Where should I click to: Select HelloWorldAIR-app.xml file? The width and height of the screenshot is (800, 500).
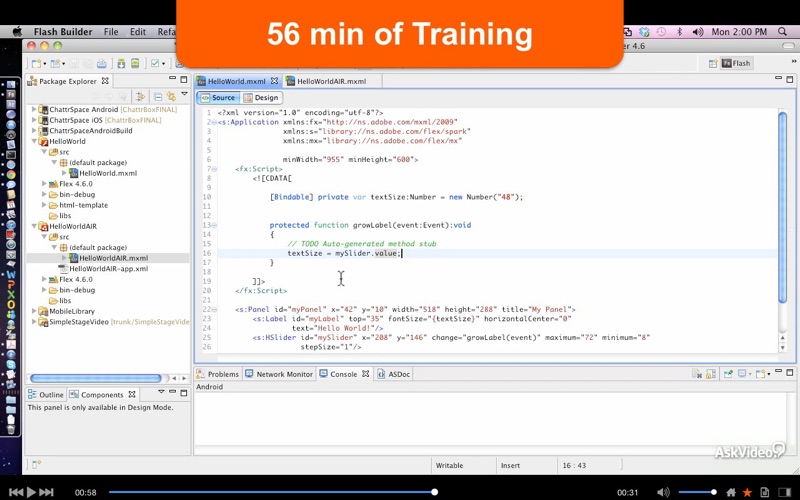click(x=108, y=269)
